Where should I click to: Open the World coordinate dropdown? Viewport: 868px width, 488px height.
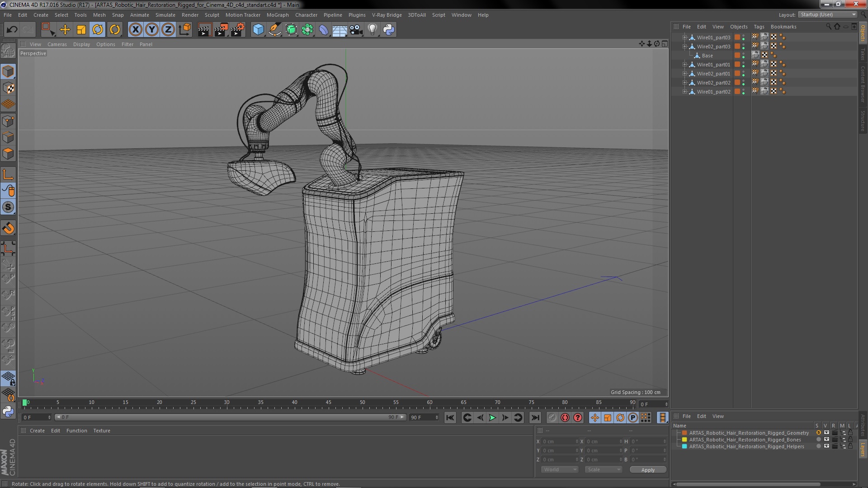tap(560, 469)
